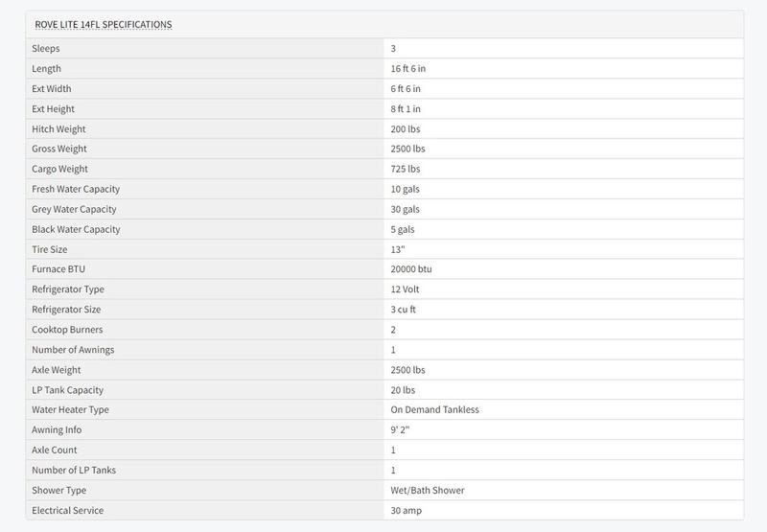Select the Hitch Weight value 200 lbs
Screen dimensions: 767x532
(x=405, y=129)
